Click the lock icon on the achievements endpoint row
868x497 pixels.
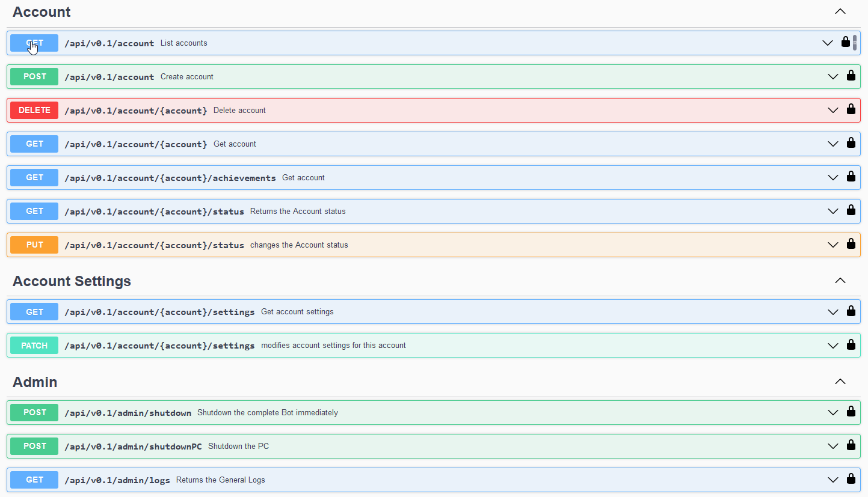point(851,177)
